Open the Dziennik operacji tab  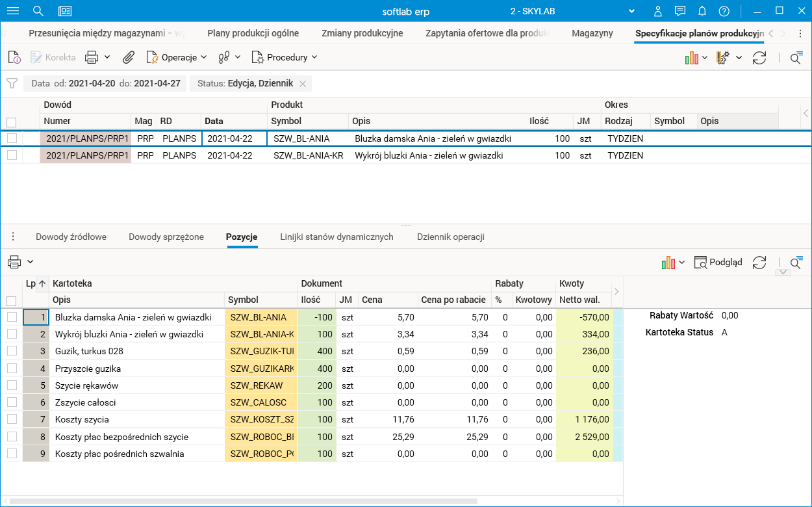pyautogui.click(x=450, y=237)
